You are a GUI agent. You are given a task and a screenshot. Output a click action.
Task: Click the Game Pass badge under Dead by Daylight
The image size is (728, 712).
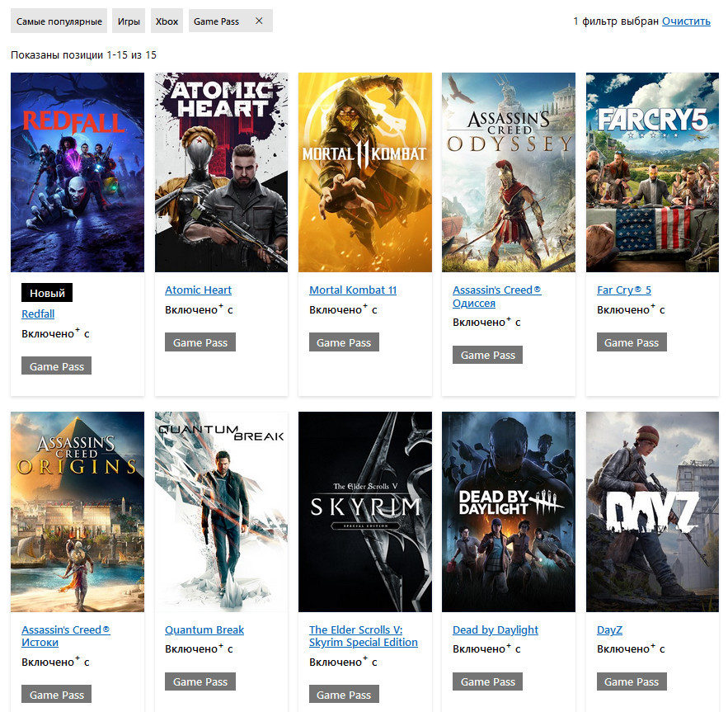[487, 681]
